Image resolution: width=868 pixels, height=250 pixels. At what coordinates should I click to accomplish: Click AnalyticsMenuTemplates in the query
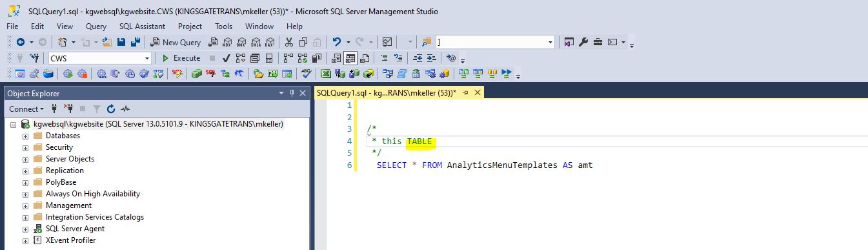502,165
